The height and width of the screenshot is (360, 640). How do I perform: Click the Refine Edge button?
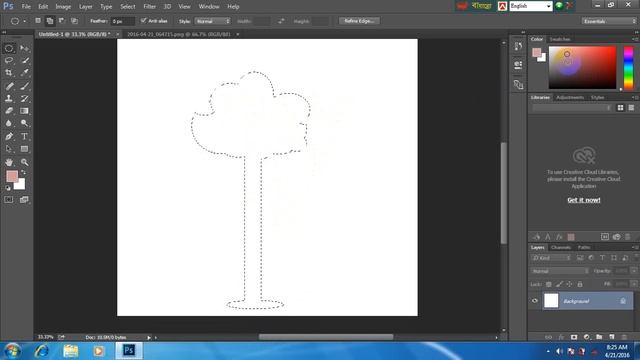point(359,21)
